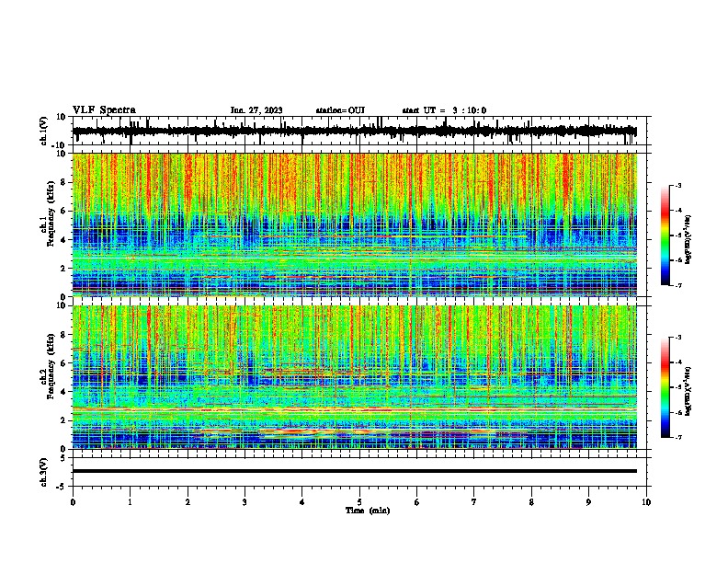Click the "8" kHz tick of ch.1 spectrogram
728x563 pixels.
[63, 182]
